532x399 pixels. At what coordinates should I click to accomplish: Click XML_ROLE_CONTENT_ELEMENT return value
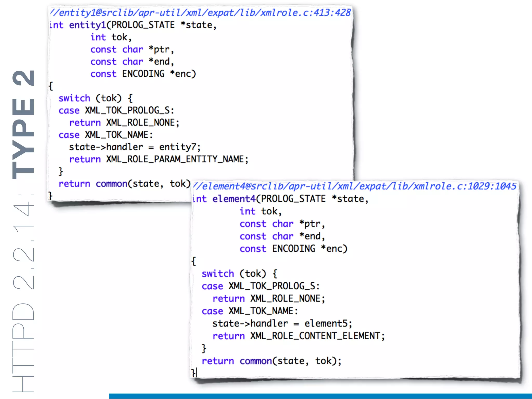tap(315, 336)
